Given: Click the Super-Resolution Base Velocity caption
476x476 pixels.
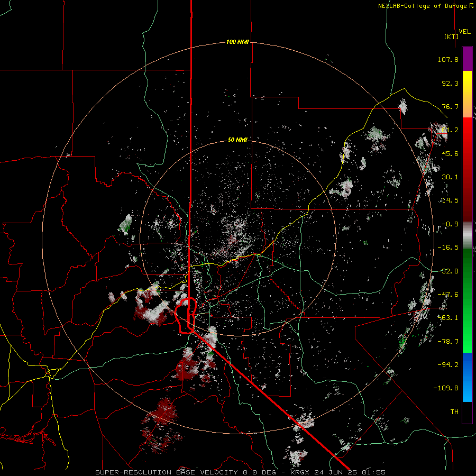Looking at the screenshot, I should click(x=241, y=472).
